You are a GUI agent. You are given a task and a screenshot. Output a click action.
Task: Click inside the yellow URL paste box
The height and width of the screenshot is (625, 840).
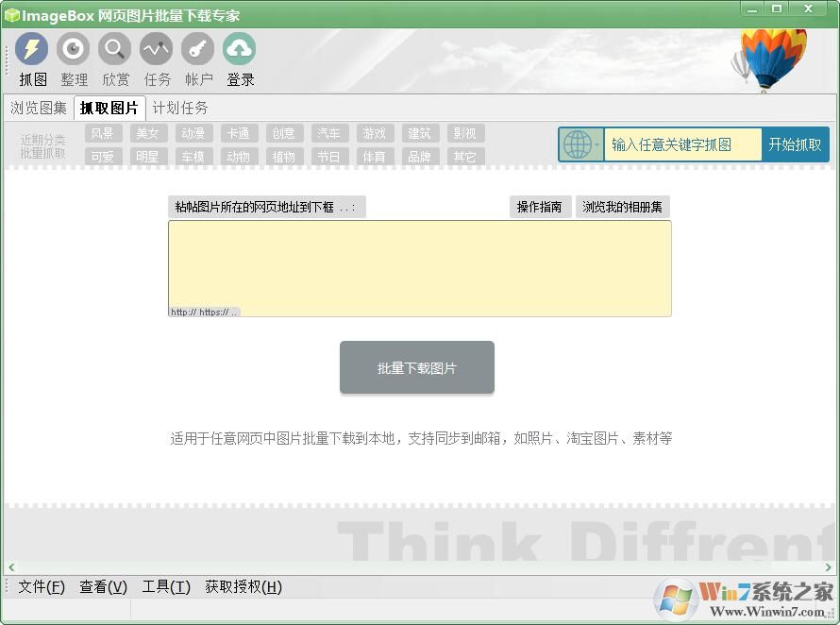[x=419, y=268]
